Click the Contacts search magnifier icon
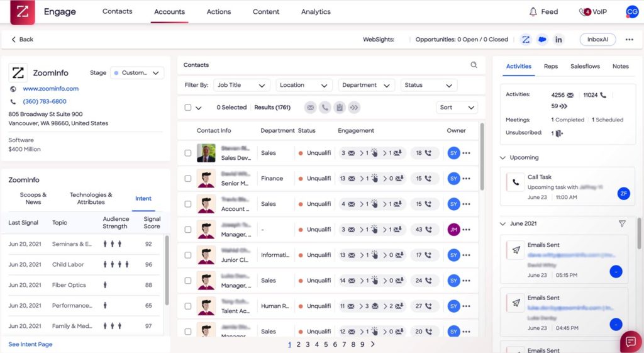 (x=474, y=65)
